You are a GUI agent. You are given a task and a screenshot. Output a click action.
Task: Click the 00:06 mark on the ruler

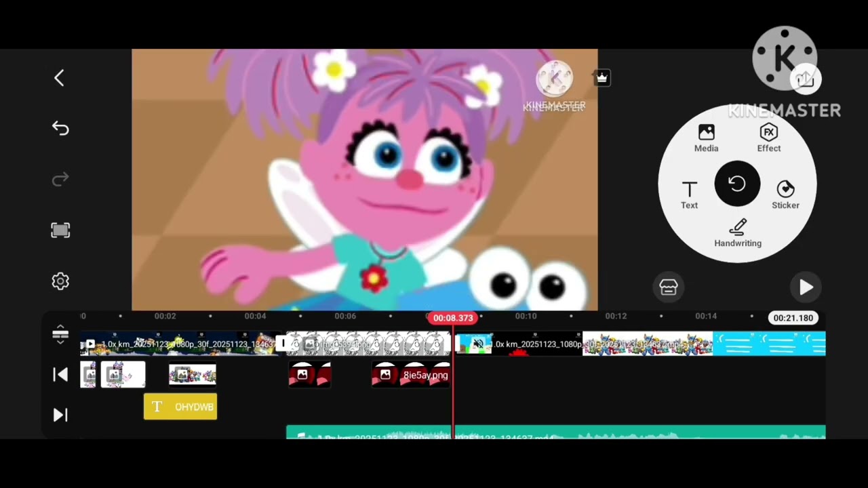pyautogui.click(x=345, y=317)
